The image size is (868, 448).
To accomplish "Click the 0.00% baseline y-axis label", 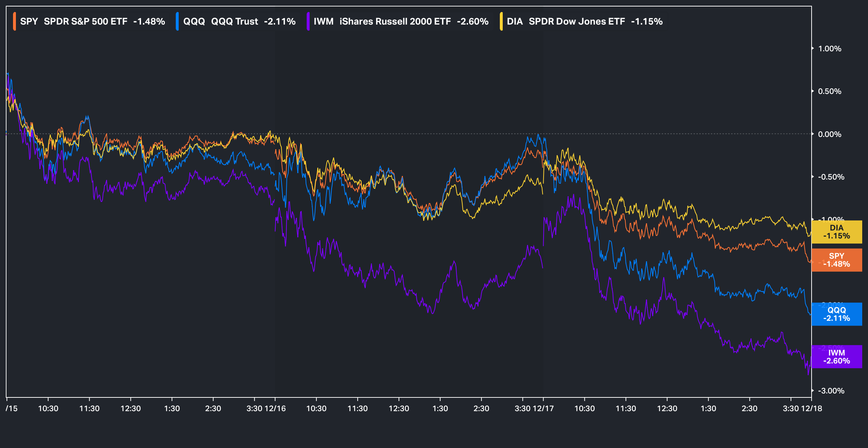I will (x=830, y=134).
